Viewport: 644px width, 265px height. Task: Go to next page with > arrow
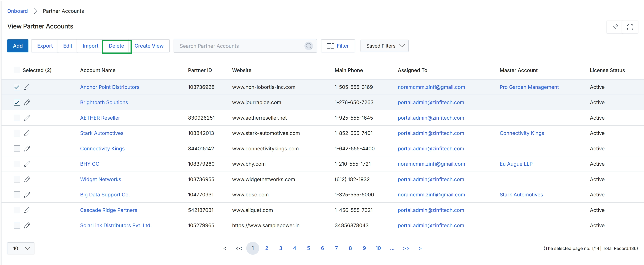pos(420,248)
